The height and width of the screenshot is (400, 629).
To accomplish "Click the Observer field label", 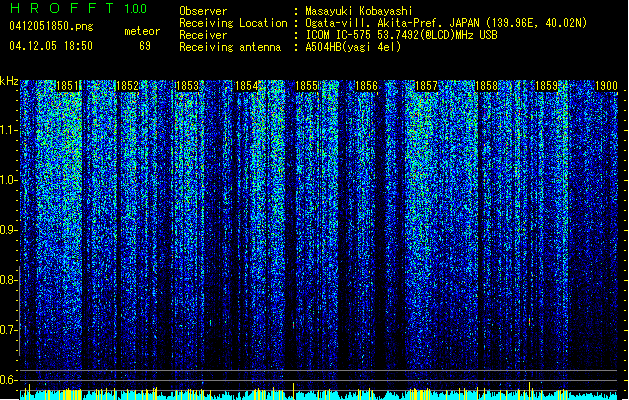I will pos(203,11).
